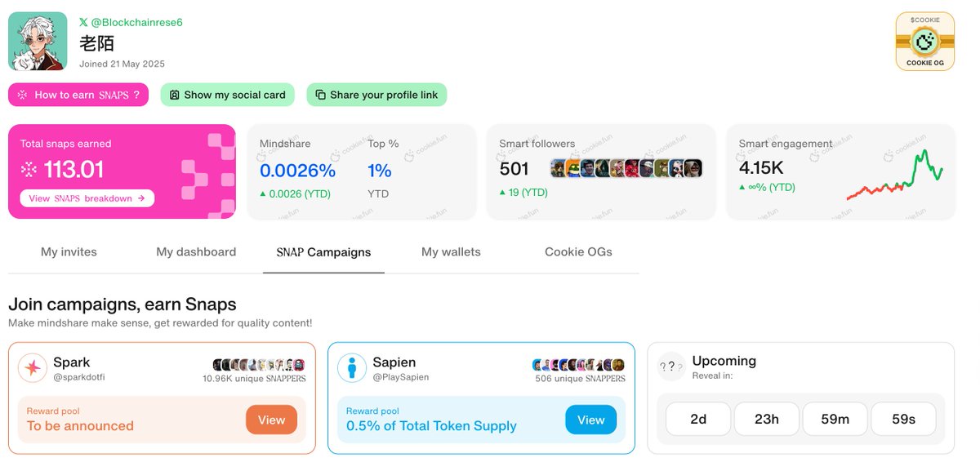980x471 pixels.
Task: Click the Smart engagement trend chart
Action: 895,175
